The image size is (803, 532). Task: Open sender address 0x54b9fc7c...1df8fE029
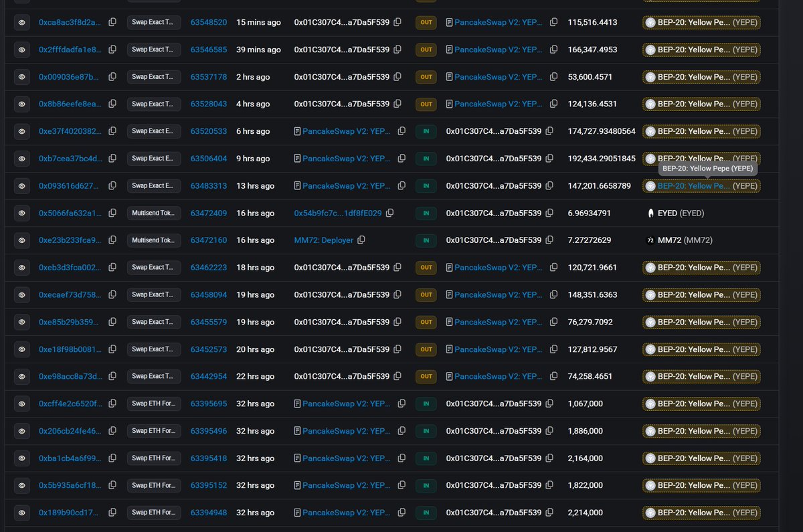point(338,213)
